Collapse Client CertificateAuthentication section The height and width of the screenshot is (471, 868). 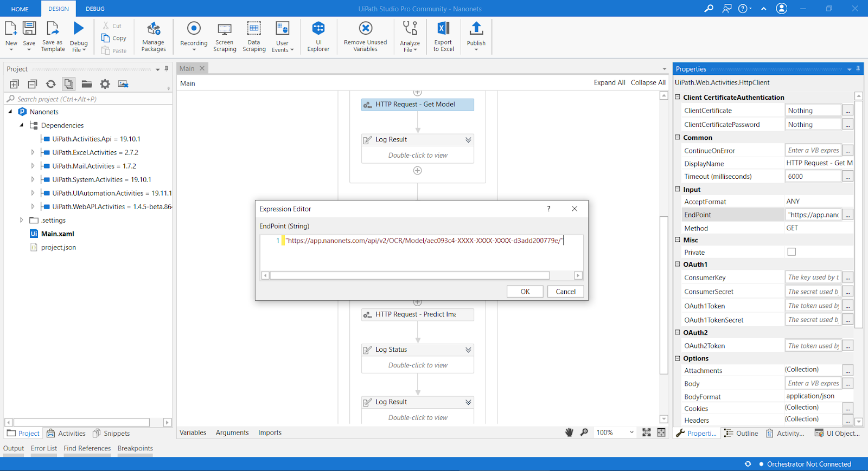point(678,97)
